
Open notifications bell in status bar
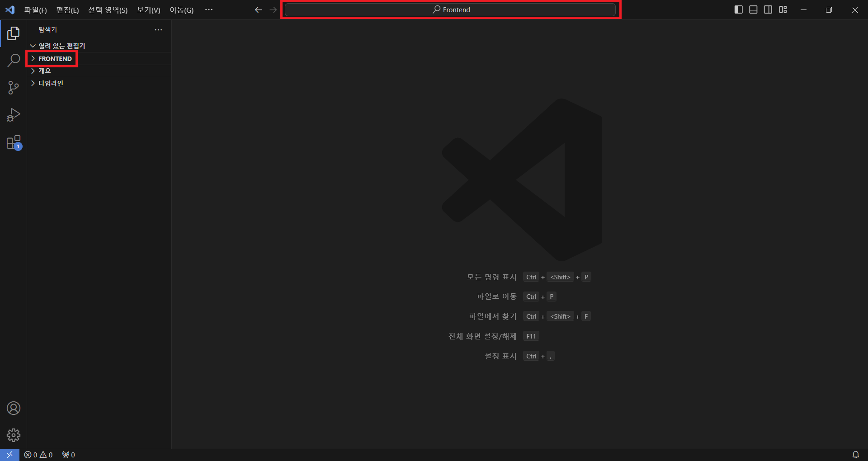[x=855, y=455]
